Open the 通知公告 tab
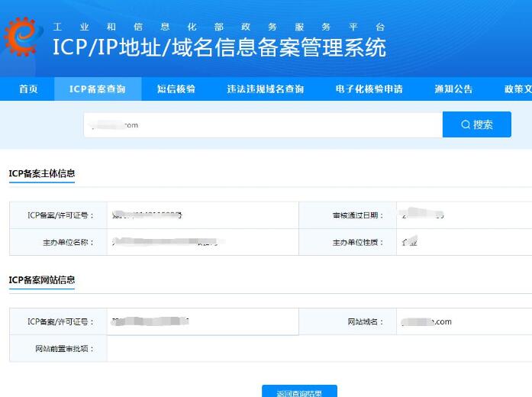 pos(453,89)
